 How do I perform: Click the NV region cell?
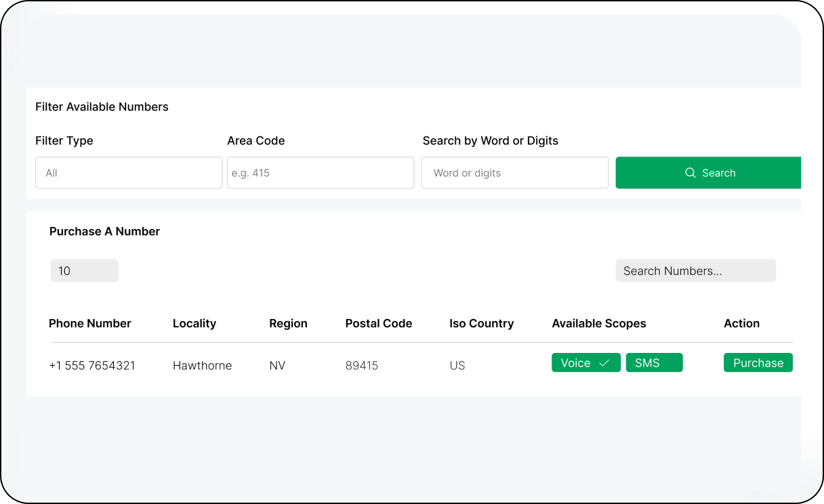coord(277,366)
